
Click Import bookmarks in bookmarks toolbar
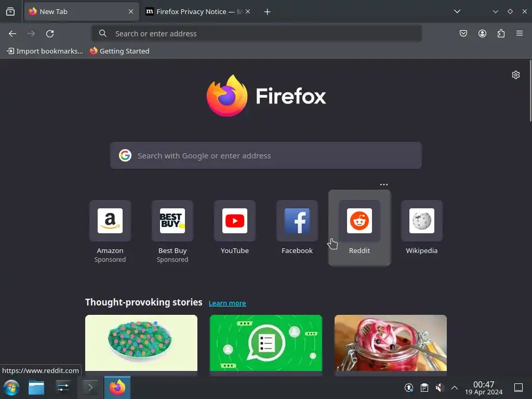(45, 51)
